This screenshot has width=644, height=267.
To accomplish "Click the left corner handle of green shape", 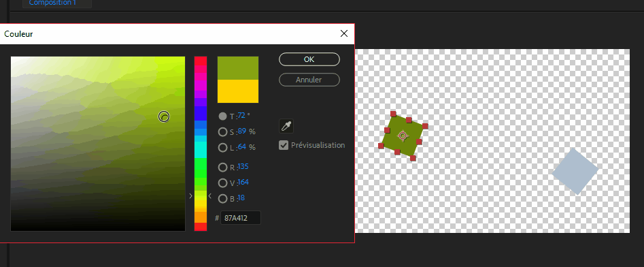I will click(x=381, y=146).
